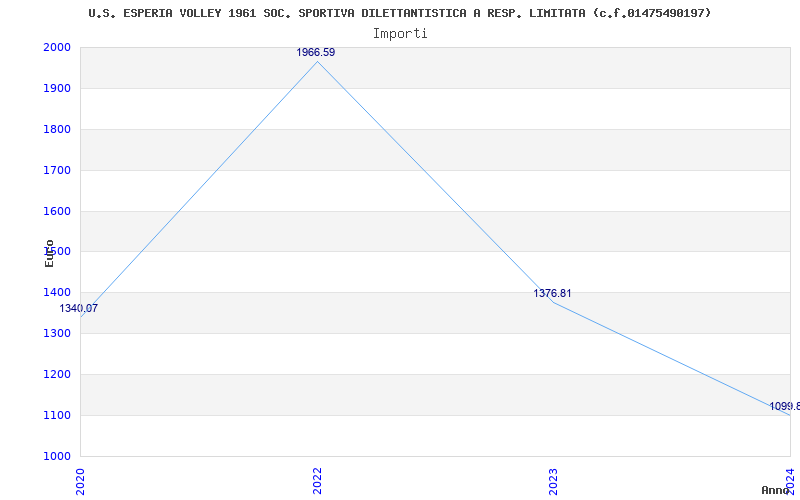Click y-axis tick 2000
800x500 pixels.
[57, 47]
